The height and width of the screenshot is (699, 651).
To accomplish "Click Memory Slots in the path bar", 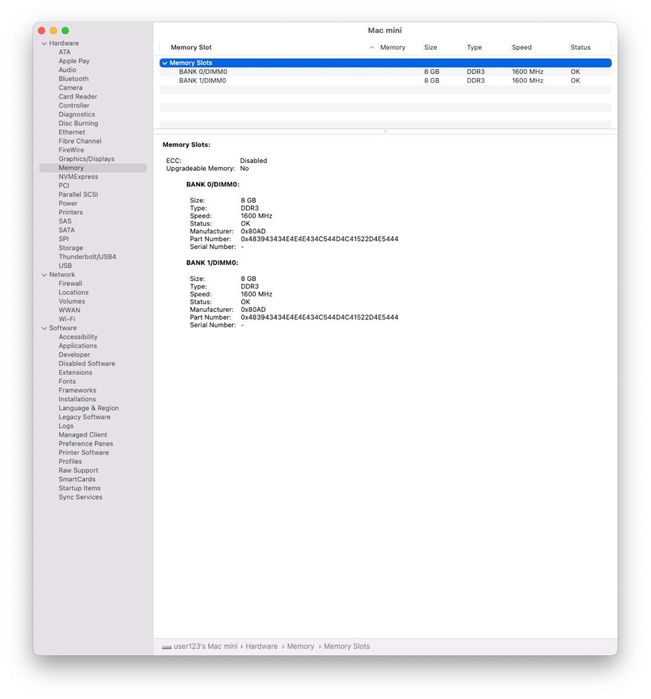I will pyautogui.click(x=346, y=646).
